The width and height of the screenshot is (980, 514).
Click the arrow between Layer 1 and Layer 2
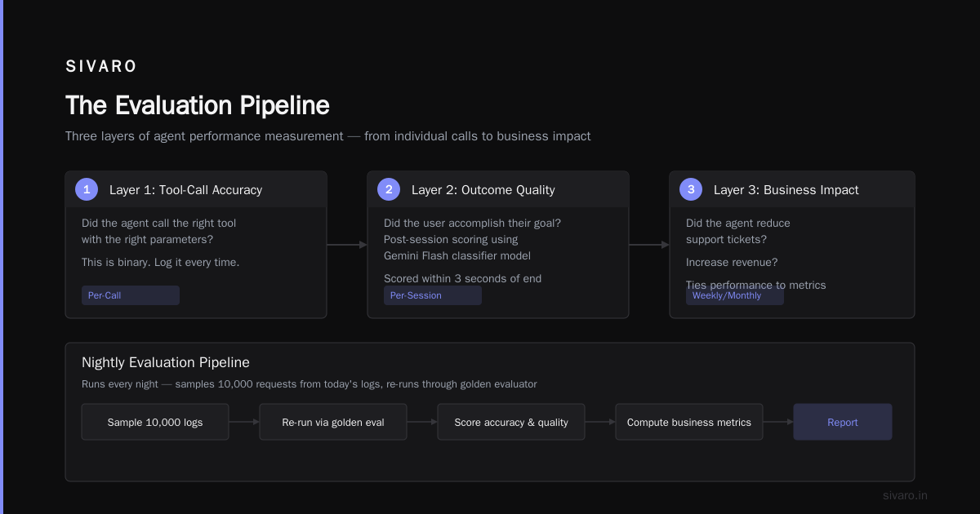(347, 245)
